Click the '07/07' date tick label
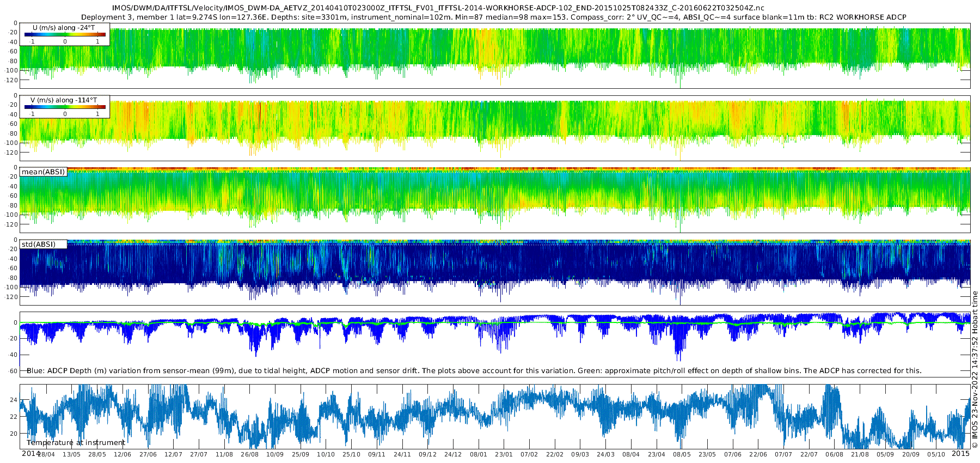The height and width of the screenshot is (463, 980). 783,454
